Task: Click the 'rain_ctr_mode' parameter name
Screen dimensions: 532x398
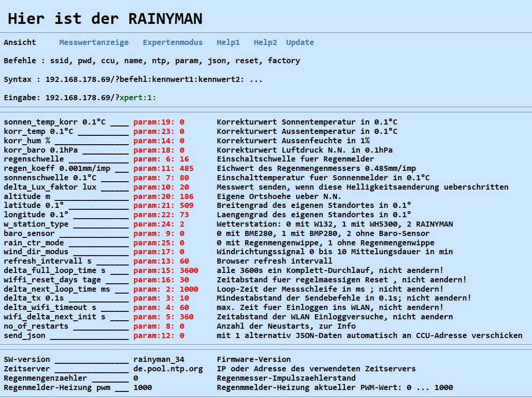Action: point(34,243)
